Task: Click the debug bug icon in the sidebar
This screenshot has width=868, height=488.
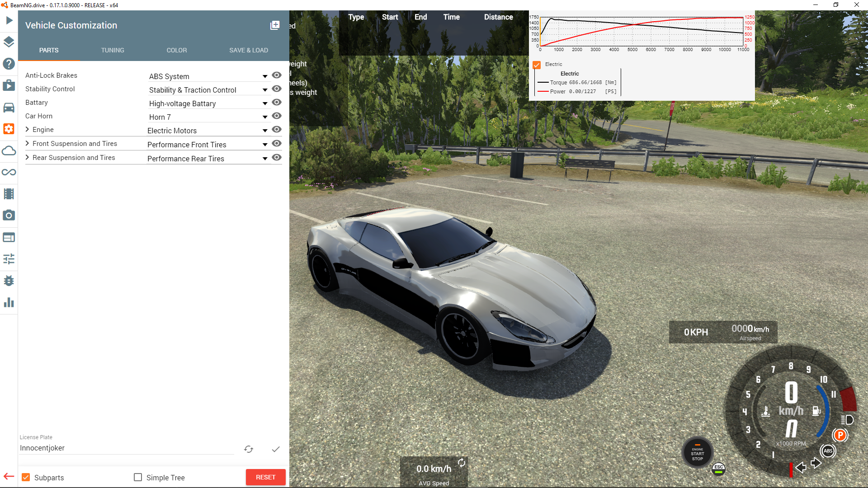Action: 9,281
